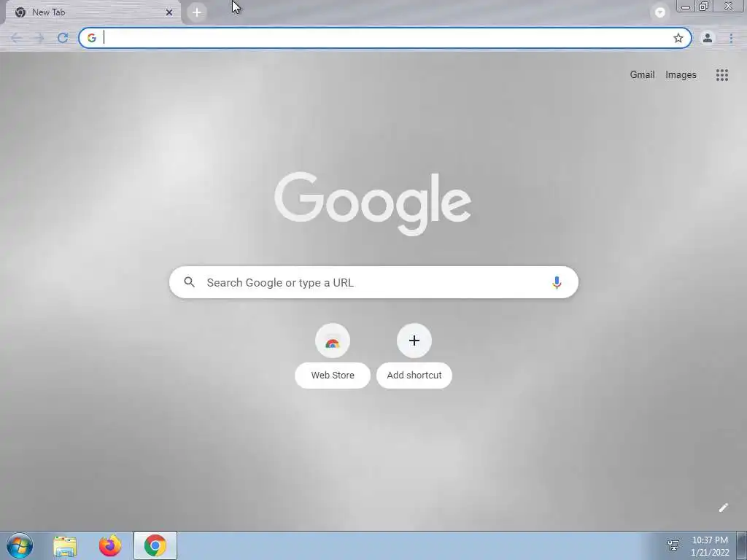Click the back navigation arrow
747x560 pixels.
point(16,38)
